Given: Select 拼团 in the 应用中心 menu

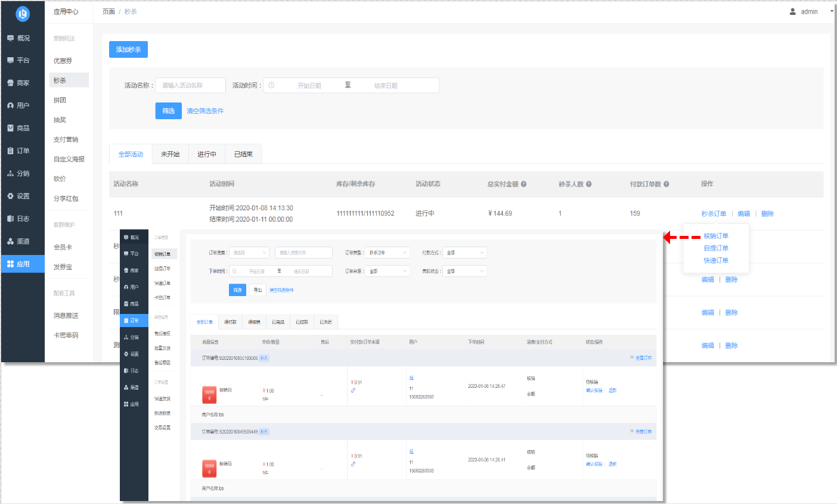Looking at the screenshot, I should pos(60,100).
